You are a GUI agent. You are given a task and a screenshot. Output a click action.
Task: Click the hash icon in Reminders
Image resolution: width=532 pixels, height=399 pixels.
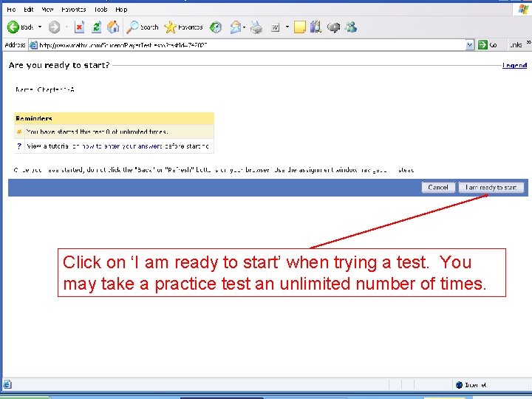click(x=19, y=132)
